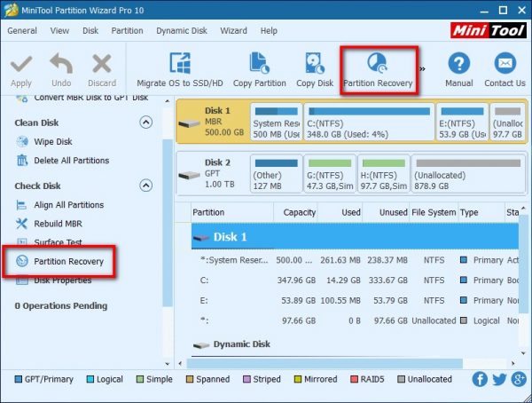Sort by the Partition column header
Image resolution: width=532 pixels, height=403 pixels.
pyautogui.click(x=232, y=212)
